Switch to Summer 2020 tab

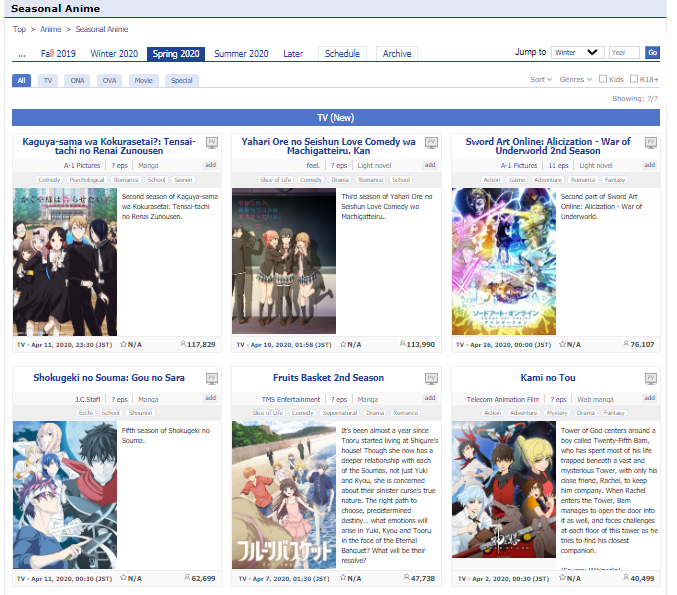pos(241,54)
